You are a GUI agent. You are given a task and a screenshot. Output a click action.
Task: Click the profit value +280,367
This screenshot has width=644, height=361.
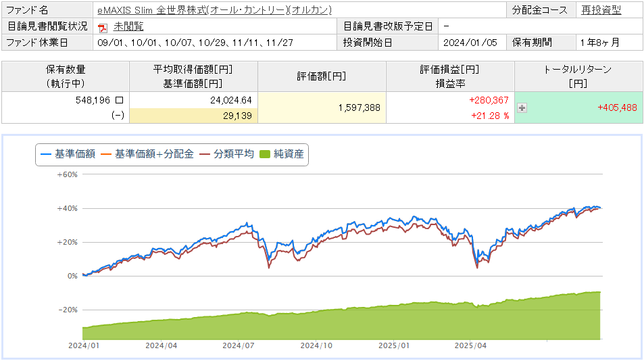click(x=489, y=100)
